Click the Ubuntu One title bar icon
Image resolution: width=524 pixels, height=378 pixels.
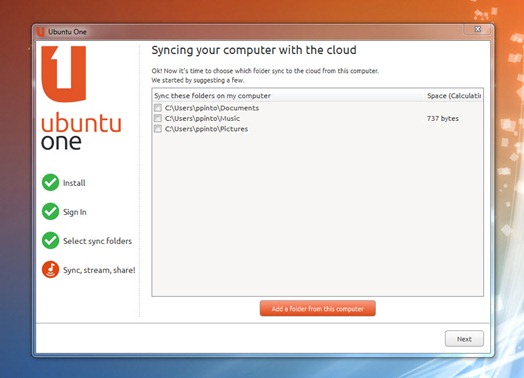tap(41, 32)
